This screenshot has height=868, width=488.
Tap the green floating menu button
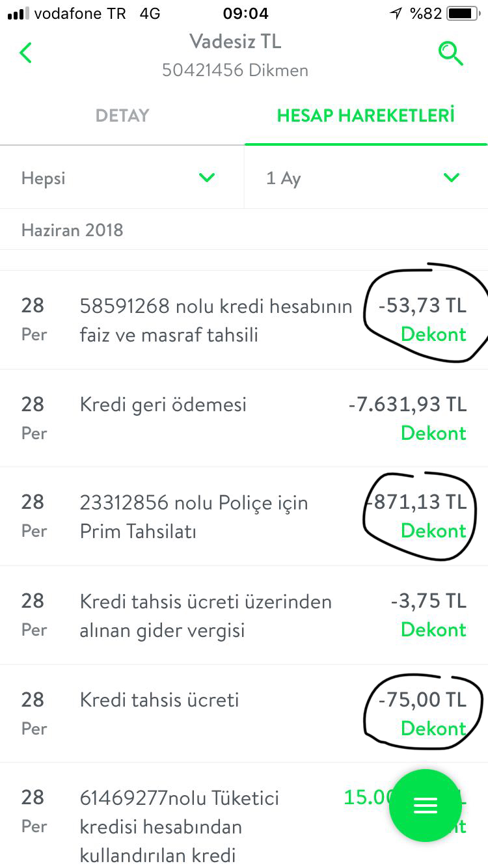[x=426, y=806]
